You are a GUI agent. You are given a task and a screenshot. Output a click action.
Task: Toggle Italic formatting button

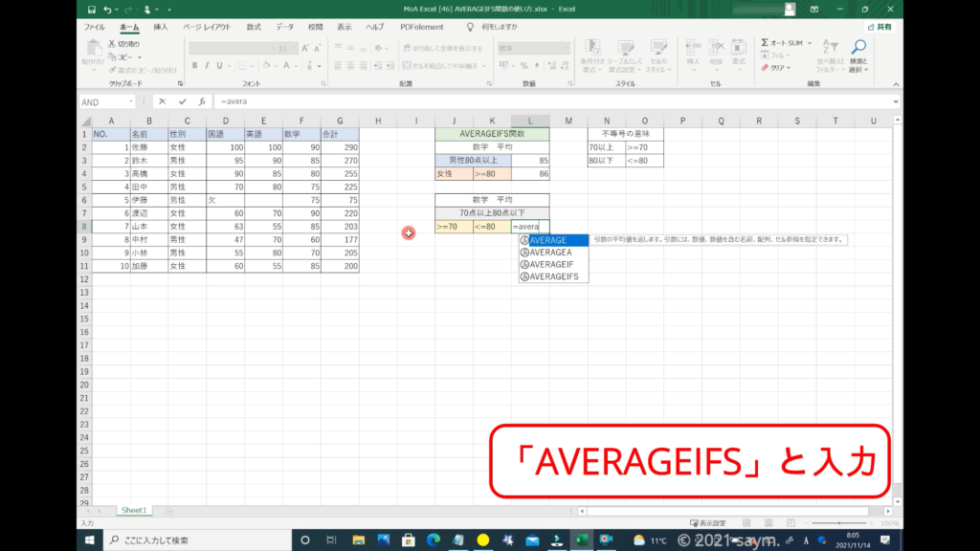(207, 66)
